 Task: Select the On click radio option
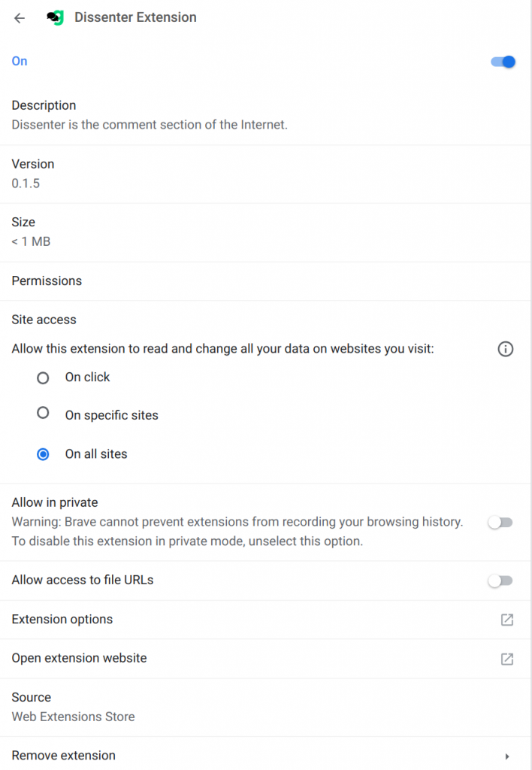[43, 377]
